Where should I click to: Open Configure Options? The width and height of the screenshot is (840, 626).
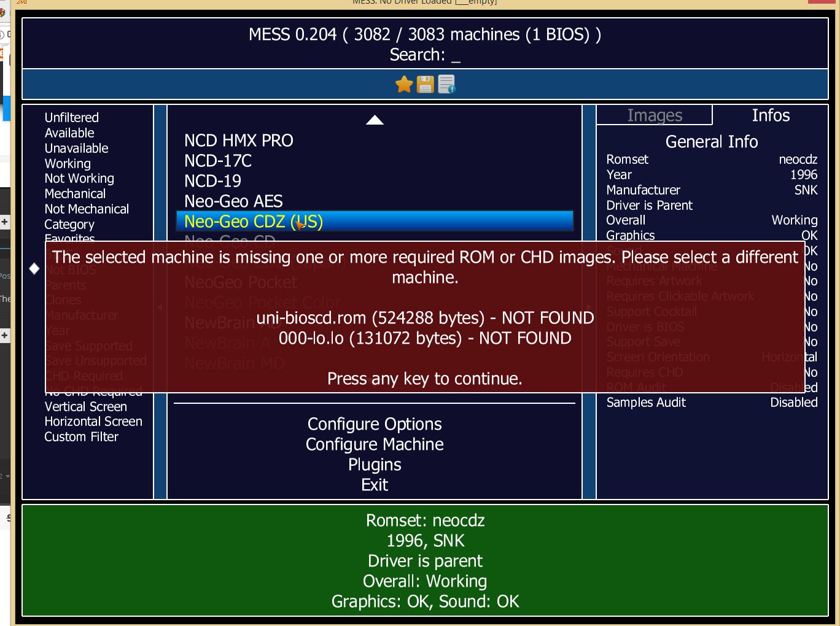[x=375, y=424]
